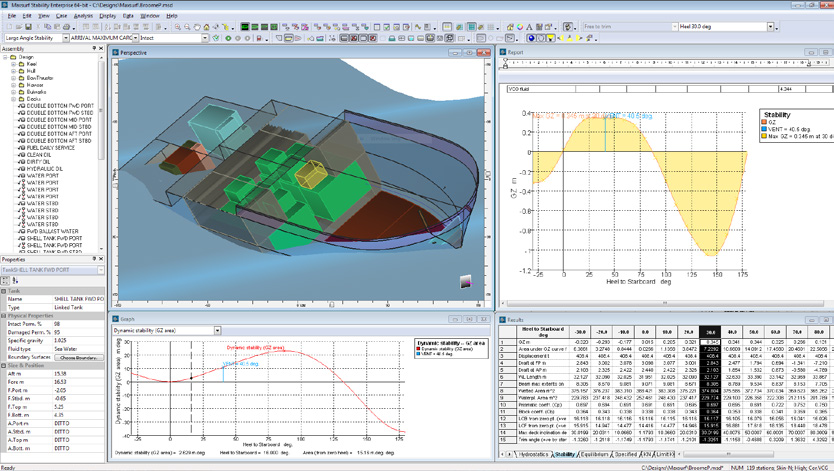Toggle check on DOUBLE BOTTOM AFT STBD tank
The image size is (834, 471).
[21, 141]
